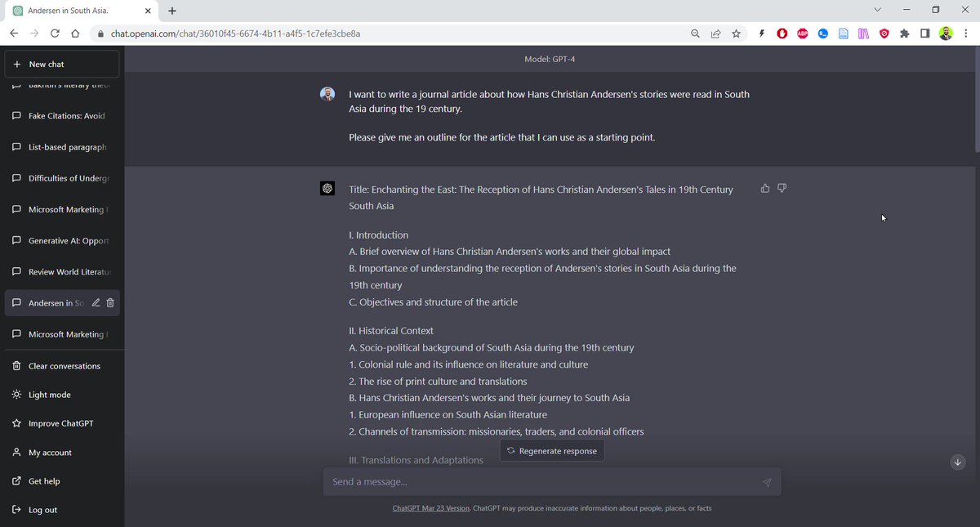Open a new browser tab
Image resolution: width=980 pixels, height=527 pixels.
(x=172, y=11)
